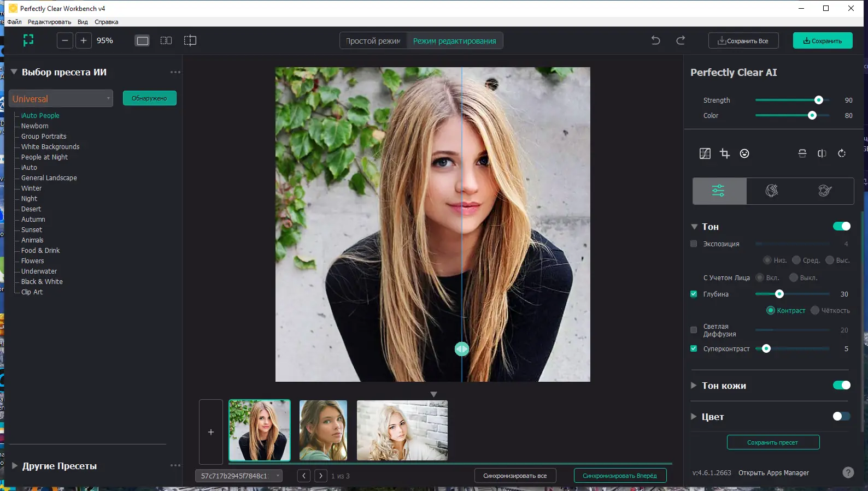Viewport: 868px width, 491px height.
Task: Go to the next image arrow
Action: pos(321,476)
